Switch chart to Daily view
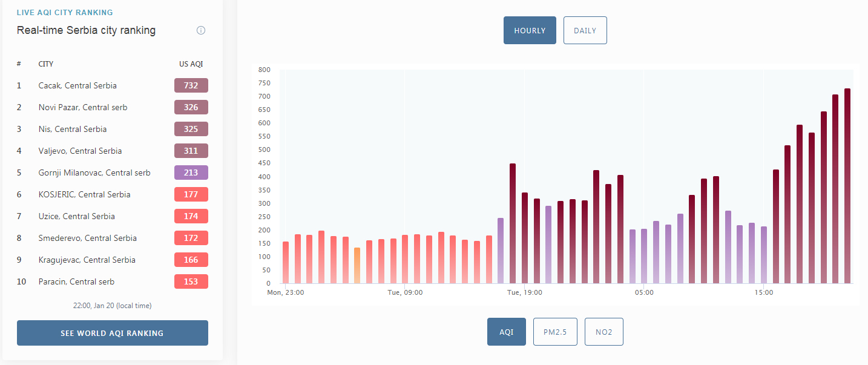The height and width of the screenshot is (365, 868). pos(585,30)
